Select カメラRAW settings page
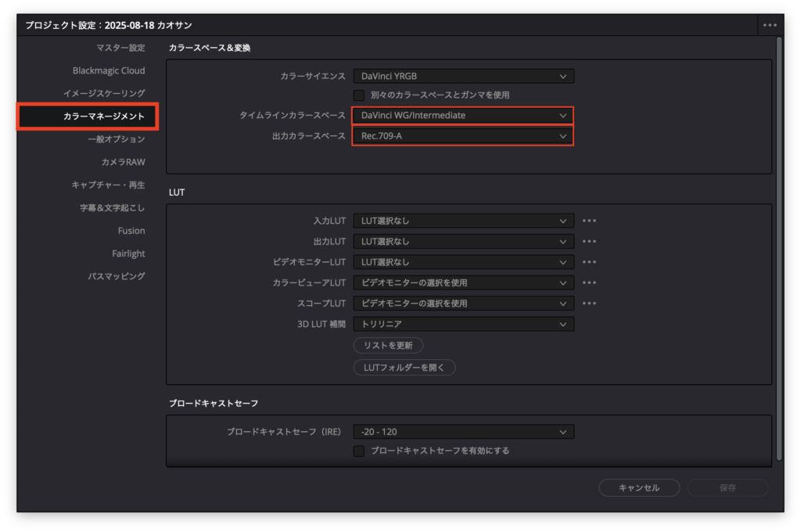Image resolution: width=801 pixels, height=532 pixels. [123, 163]
